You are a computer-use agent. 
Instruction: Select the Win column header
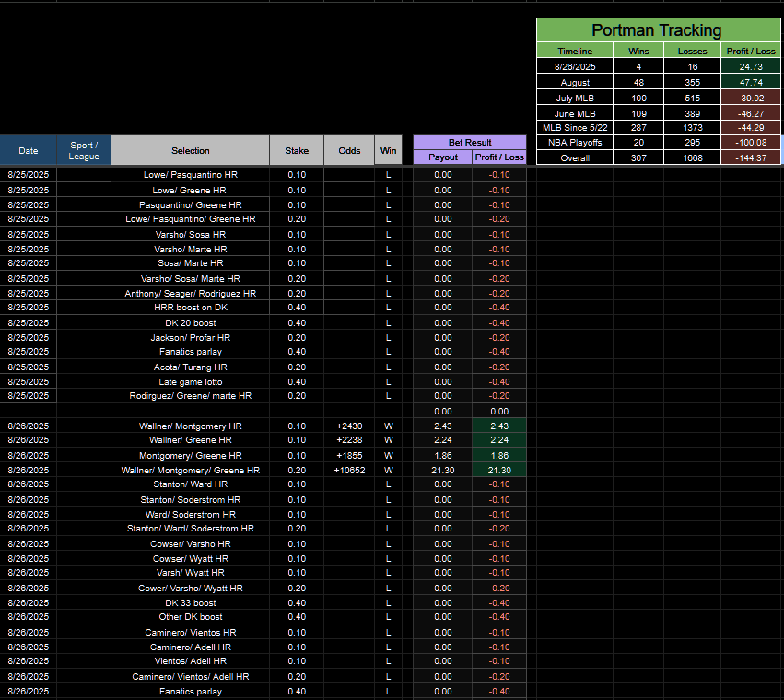(x=389, y=150)
